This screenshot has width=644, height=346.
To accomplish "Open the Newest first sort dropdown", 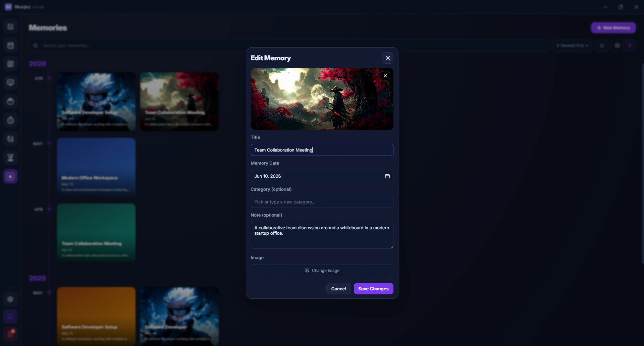I will tap(572, 46).
